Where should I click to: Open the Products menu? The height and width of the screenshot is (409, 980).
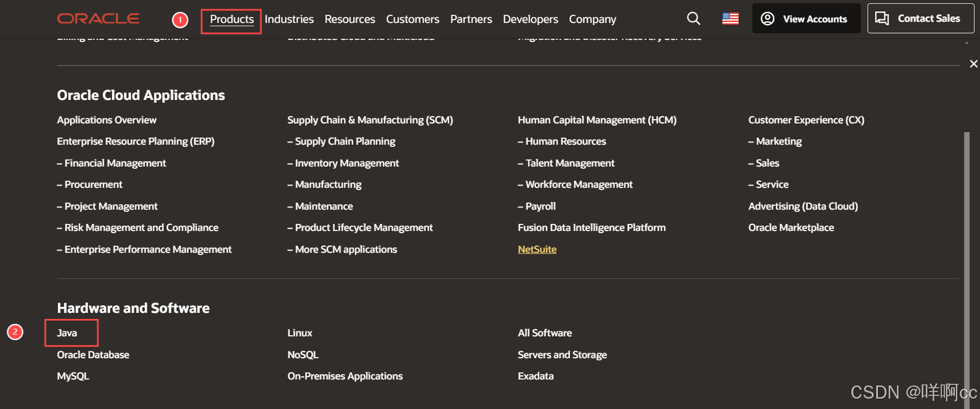click(231, 19)
